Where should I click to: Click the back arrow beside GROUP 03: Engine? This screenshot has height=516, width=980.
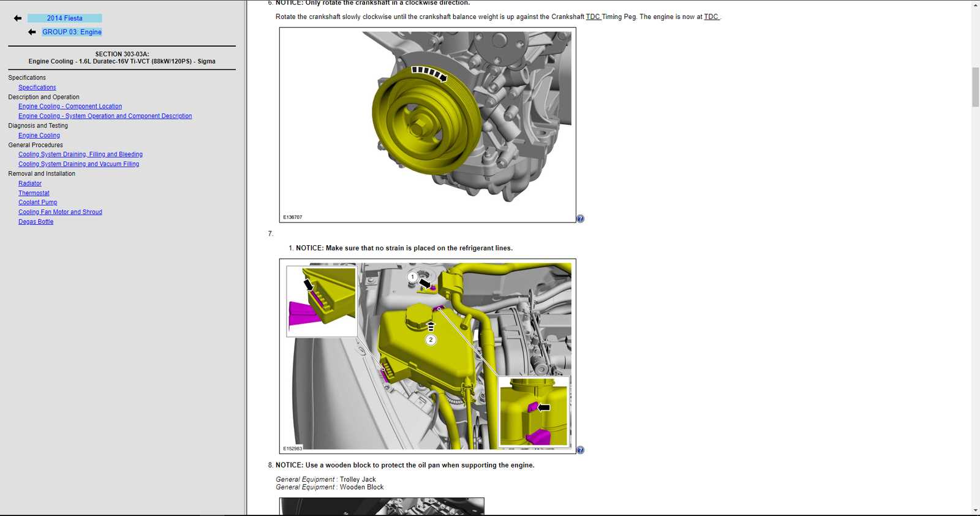(32, 32)
